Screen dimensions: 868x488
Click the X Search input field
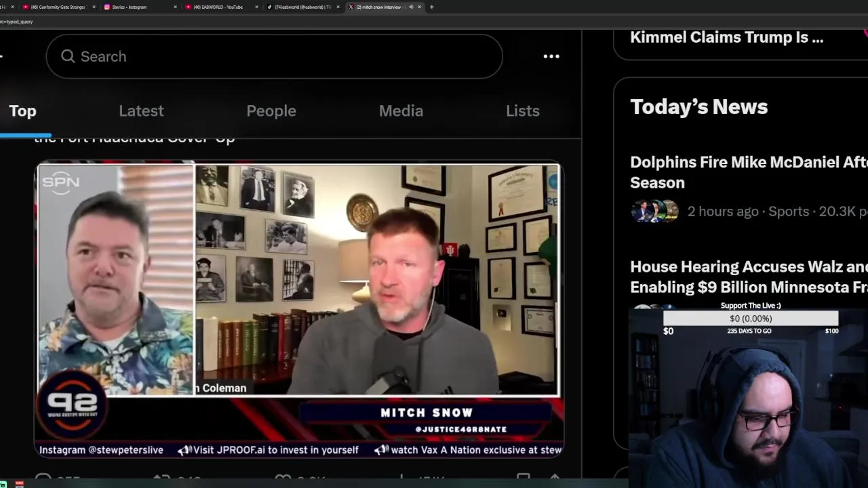[274, 56]
